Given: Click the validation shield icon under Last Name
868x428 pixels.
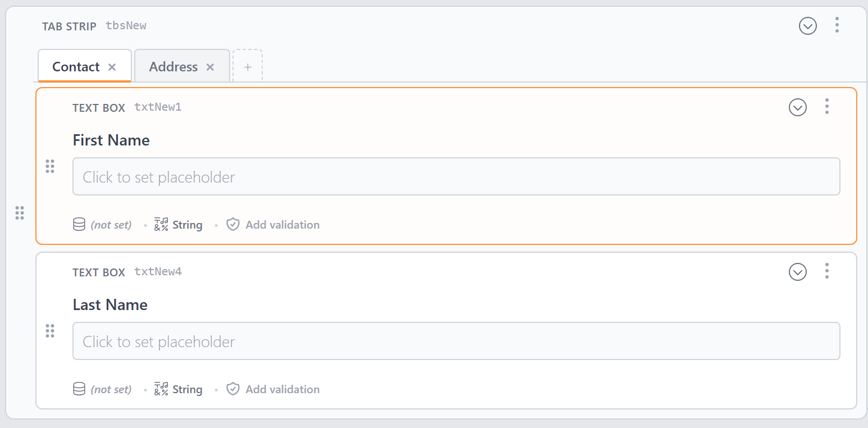Looking at the screenshot, I should pyautogui.click(x=233, y=389).
